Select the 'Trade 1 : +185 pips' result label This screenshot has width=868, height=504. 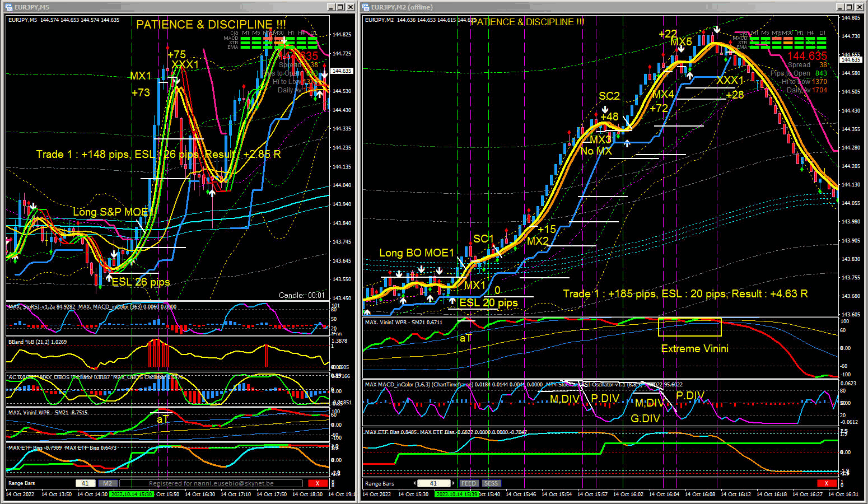coord(685,294)
